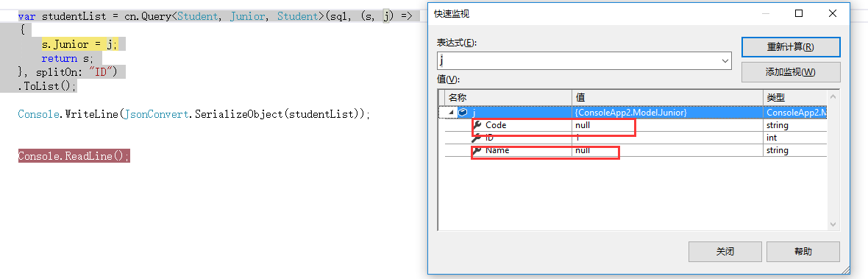
Task: Select the Code property name cell
Action: pyautogui.click(x=496, y=125)
